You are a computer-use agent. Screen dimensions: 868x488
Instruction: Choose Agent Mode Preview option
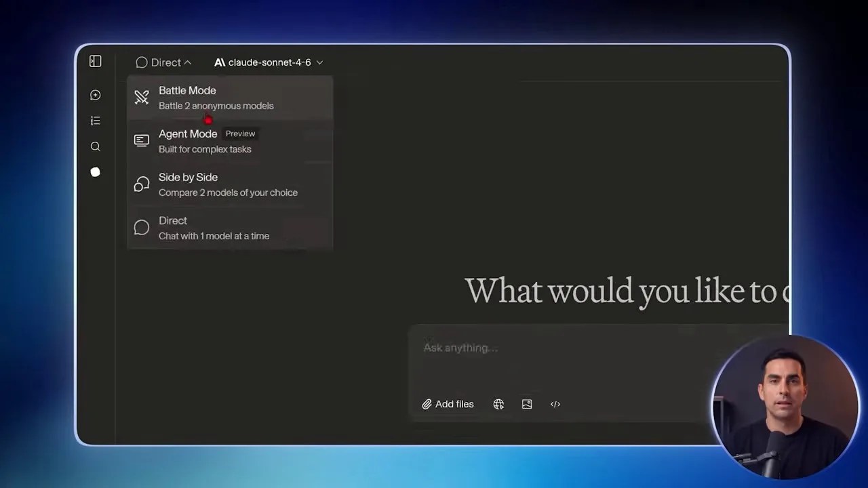[x=230, y=141]
